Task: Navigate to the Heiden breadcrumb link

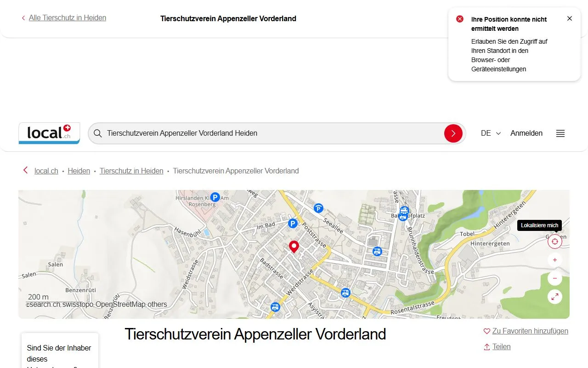Action: click(x=79, y=171)
